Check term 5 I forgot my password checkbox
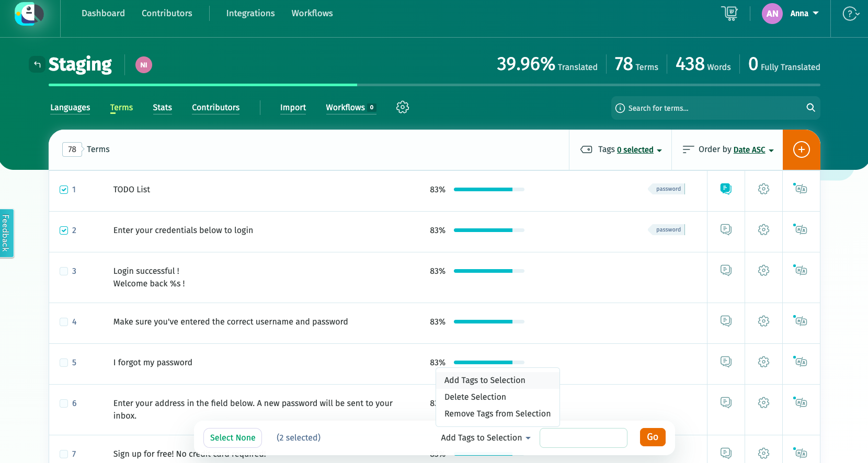The width and height of the screenshot is (868, 463). (x=64, y=363)
